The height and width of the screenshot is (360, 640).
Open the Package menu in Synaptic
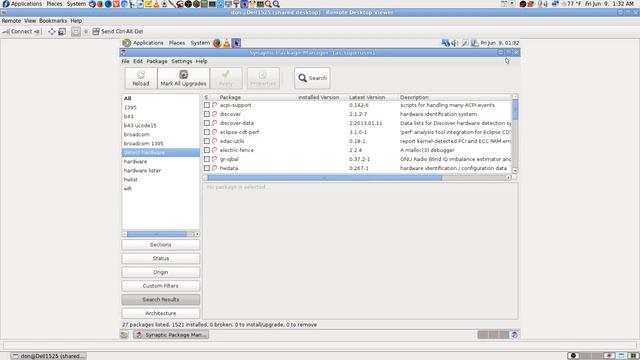(x=157, y=61)
